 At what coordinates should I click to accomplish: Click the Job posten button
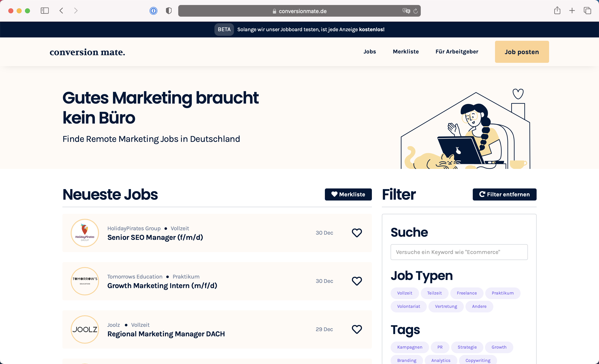(x=522, y=52)
